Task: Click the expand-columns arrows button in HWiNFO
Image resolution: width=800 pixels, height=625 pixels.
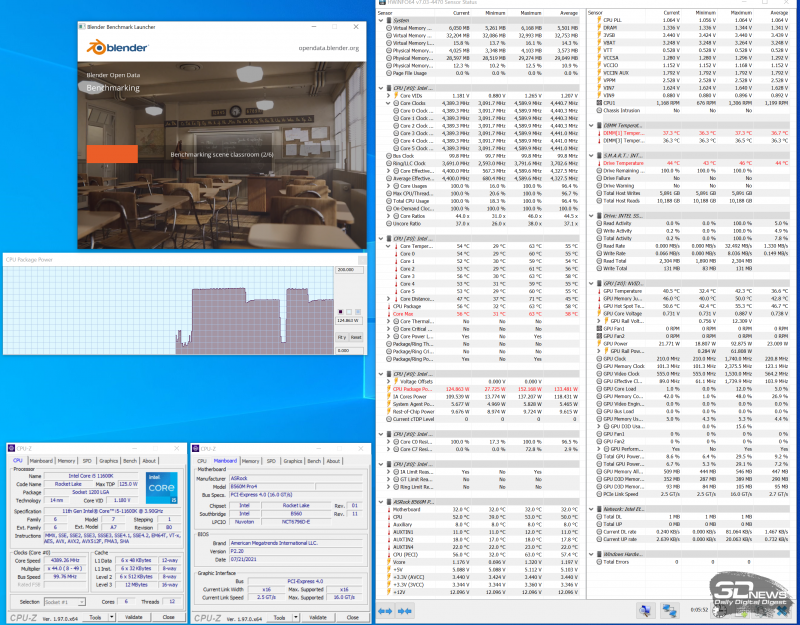Action: [385, 611]
